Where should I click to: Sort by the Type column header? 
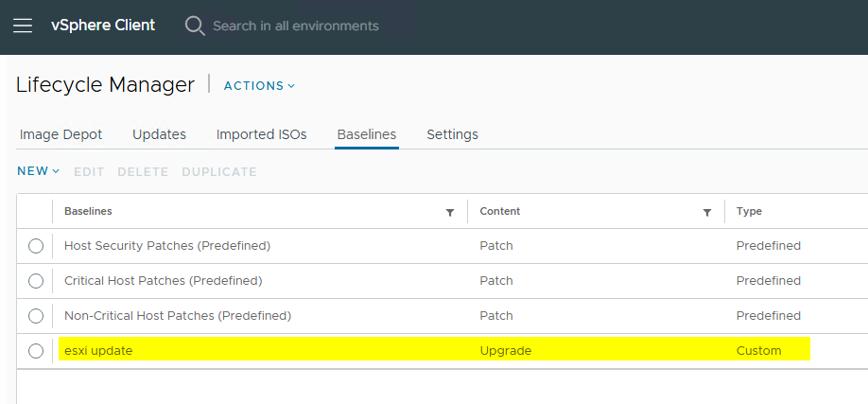point(749,212)
